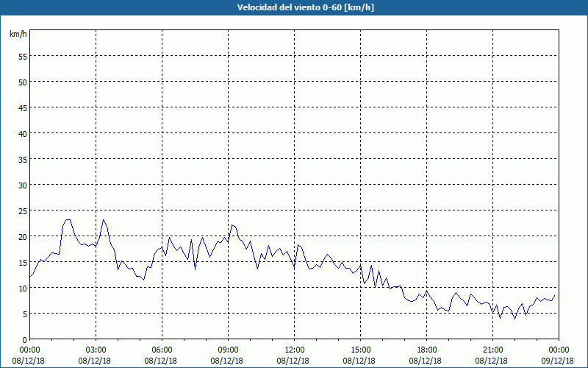Select the Y-axis value "10"
The width and height of the screenshot is (588, 368).
pos(23,288)
